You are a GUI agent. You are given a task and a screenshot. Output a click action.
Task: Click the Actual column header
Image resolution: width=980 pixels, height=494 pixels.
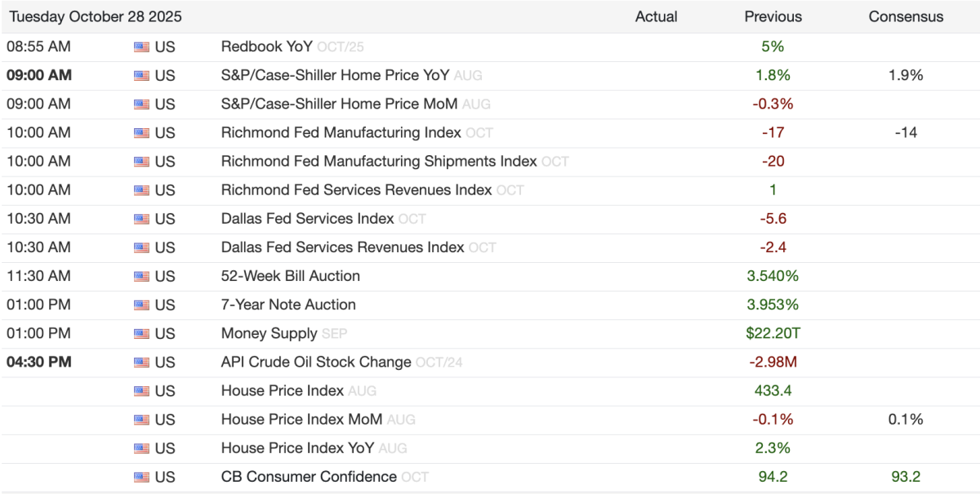pyautogui.click(x=656, y=16)
